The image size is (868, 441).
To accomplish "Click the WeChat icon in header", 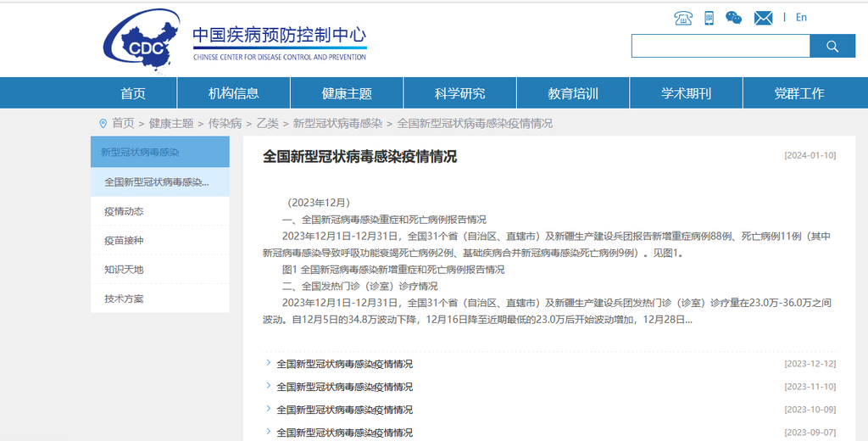I will tap(734, 18).
